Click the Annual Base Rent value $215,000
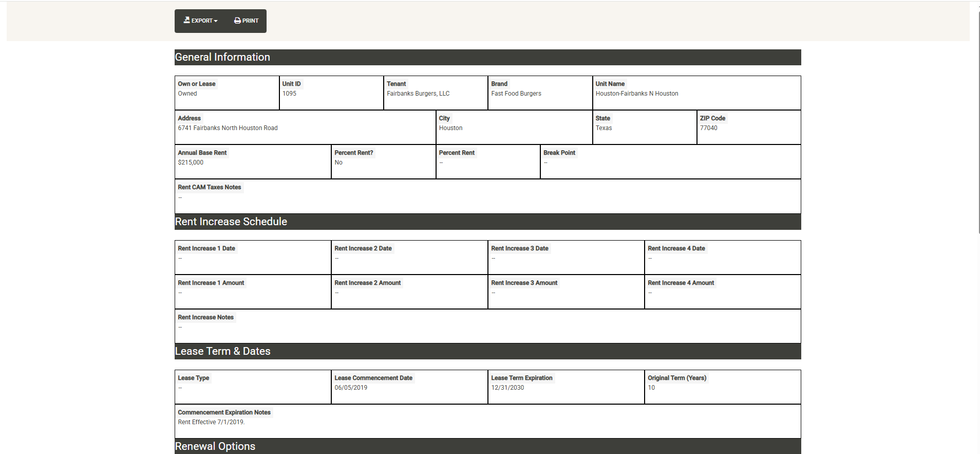 (191, 162)
